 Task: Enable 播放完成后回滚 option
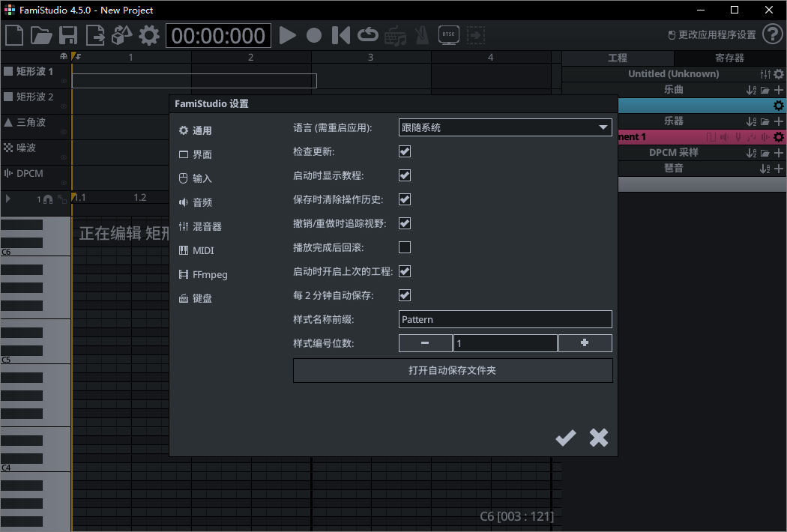[404, 247]
